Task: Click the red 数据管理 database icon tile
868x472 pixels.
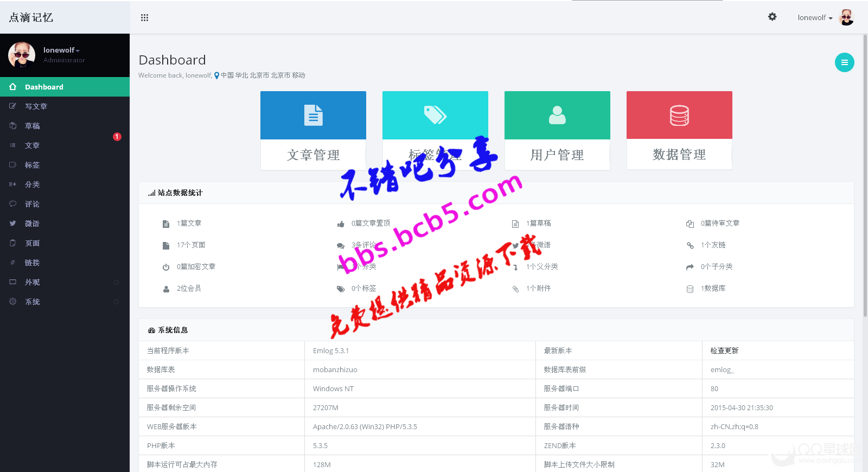Action: coord(679,115)
